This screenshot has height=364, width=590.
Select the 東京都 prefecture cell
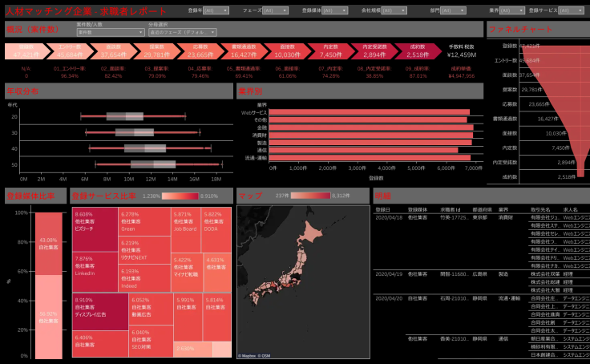point(480,217)
